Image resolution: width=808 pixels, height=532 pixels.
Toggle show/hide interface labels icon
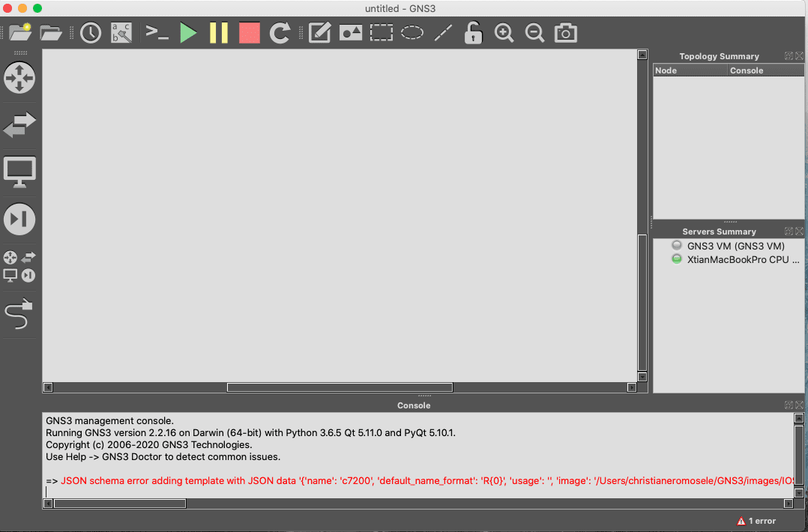pyautogui.click(x=121, y=33)
